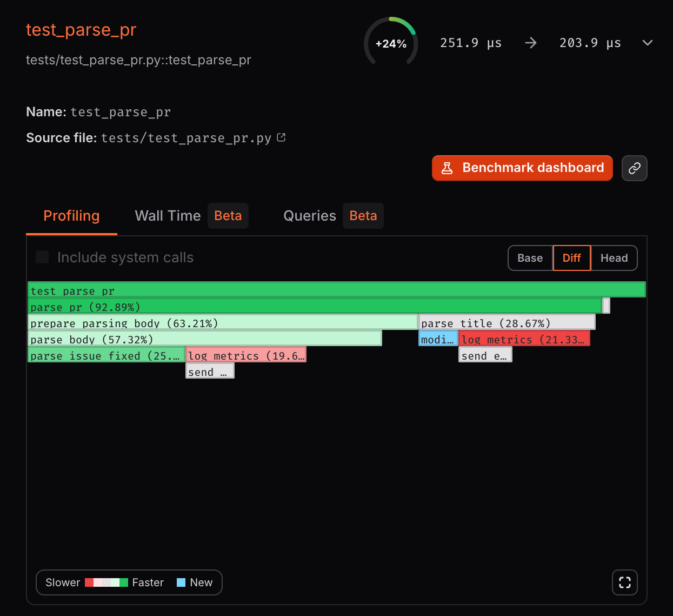
Task: Click the Slower-Faster gradient legend bar
Action: pos(106,582)
